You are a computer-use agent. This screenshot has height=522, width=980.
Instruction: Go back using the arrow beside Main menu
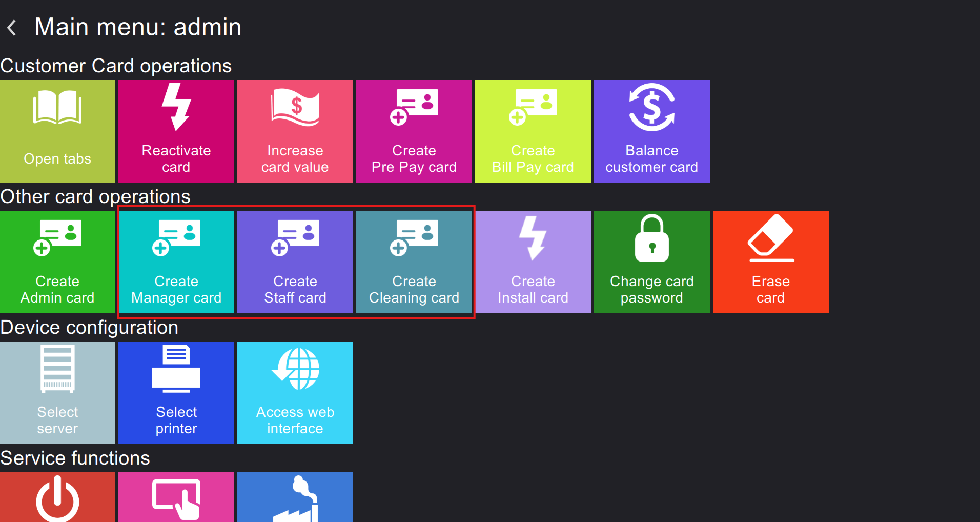click(12, 27)
